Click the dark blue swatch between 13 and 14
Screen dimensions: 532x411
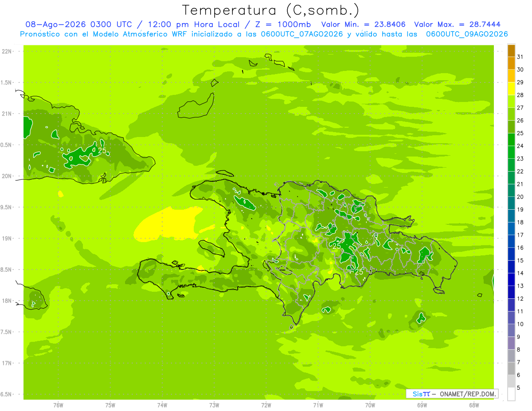[x=511, y=279]
